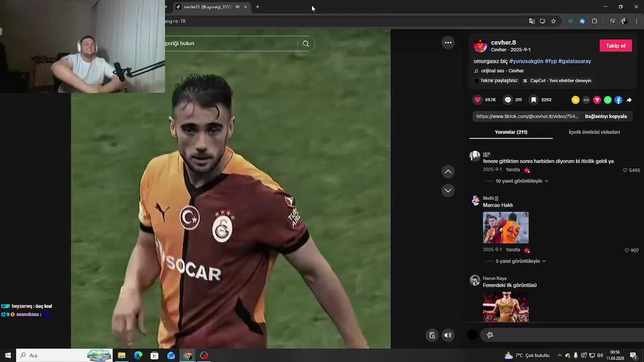644x362 pixels.
Task: Switch to Yorumlar (211) tab
Action: pyautogui.click(x=511, y=132)
